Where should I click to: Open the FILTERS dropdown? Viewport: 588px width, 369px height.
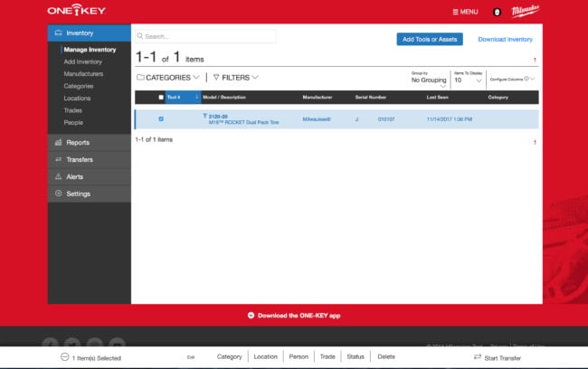(235, 78)
